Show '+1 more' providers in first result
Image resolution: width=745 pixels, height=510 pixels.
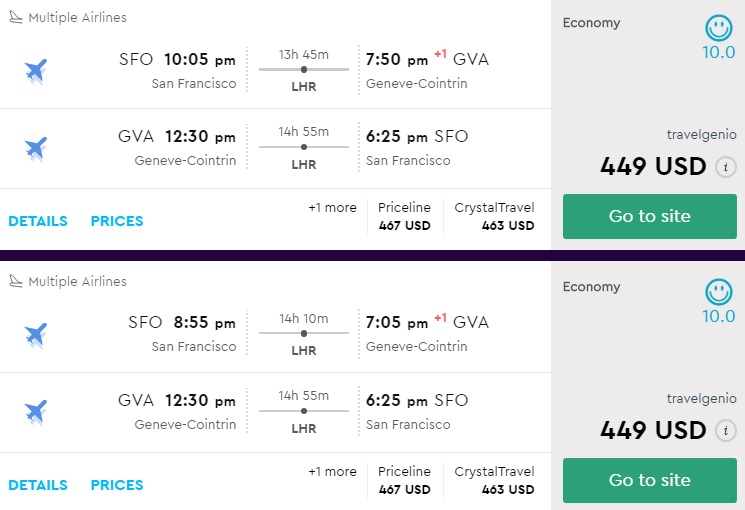[332, 208]
